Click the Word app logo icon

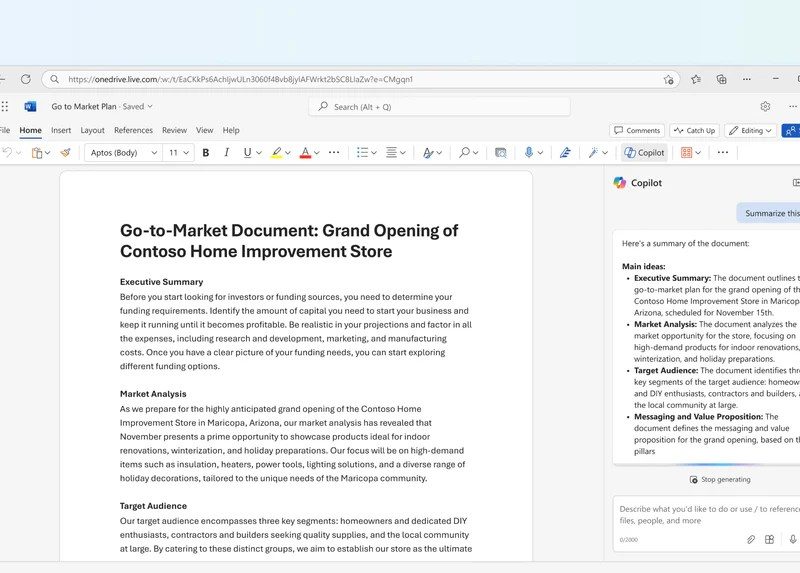[30, 106]
